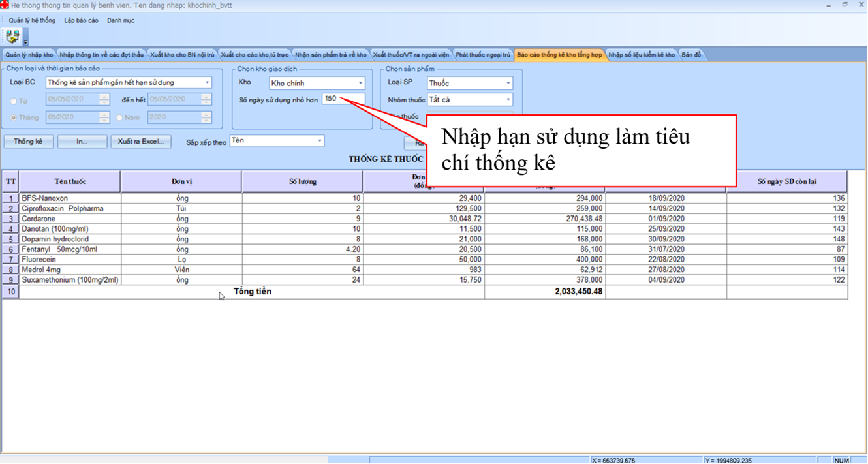Select the Báo cáo thống kê kho tổng hợp tab
Screen dimensions: 868x464
tap(559, 55)
